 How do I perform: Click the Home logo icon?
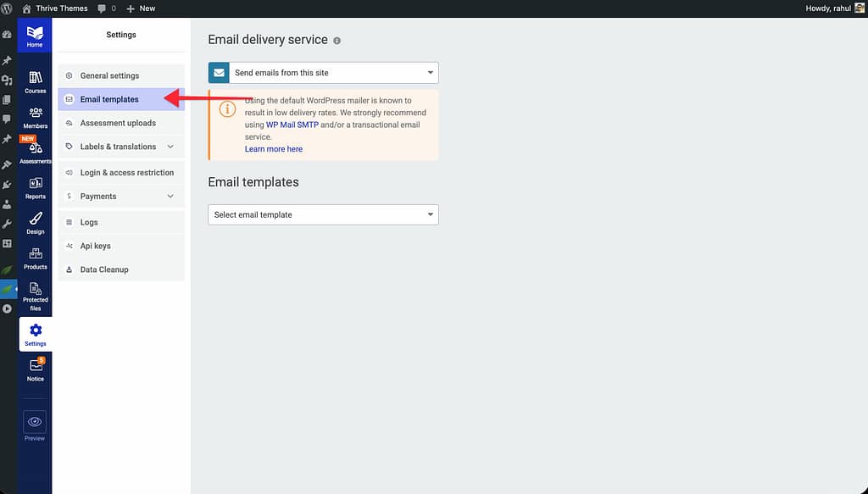[x=35, y=36]
